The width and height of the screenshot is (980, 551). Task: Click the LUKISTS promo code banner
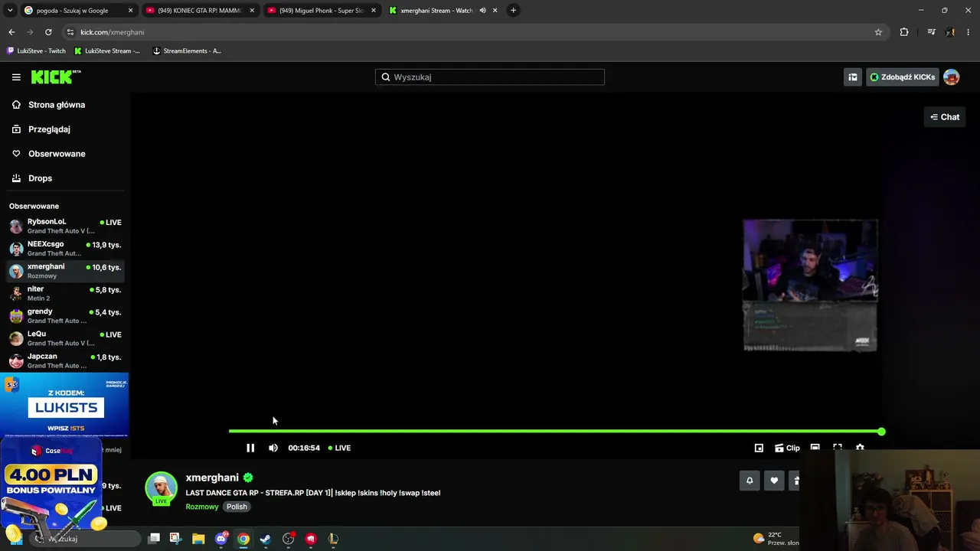tap(65, 406)
